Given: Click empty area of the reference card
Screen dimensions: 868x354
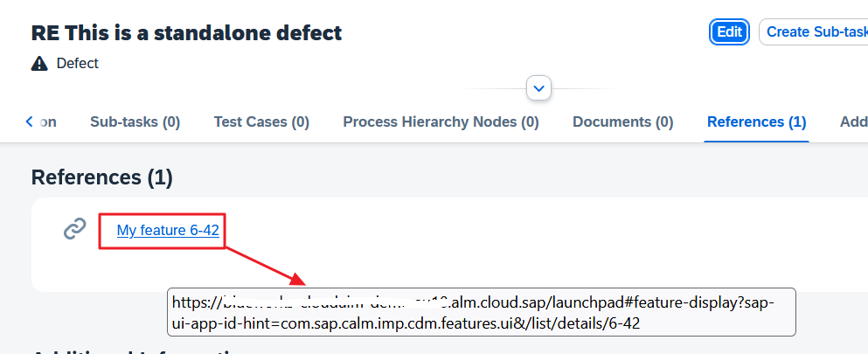Looking at the screenshot, I should pyautogui.click(x=524, y=245).
